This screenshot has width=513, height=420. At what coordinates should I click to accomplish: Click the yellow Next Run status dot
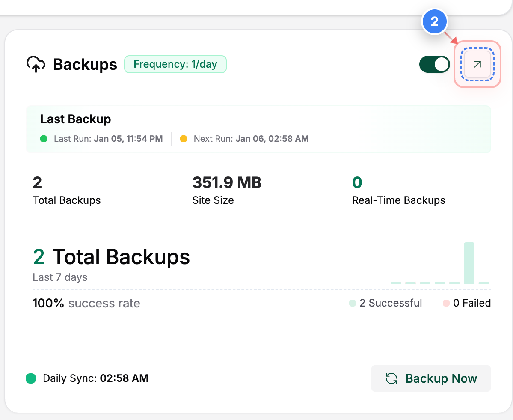184,139
